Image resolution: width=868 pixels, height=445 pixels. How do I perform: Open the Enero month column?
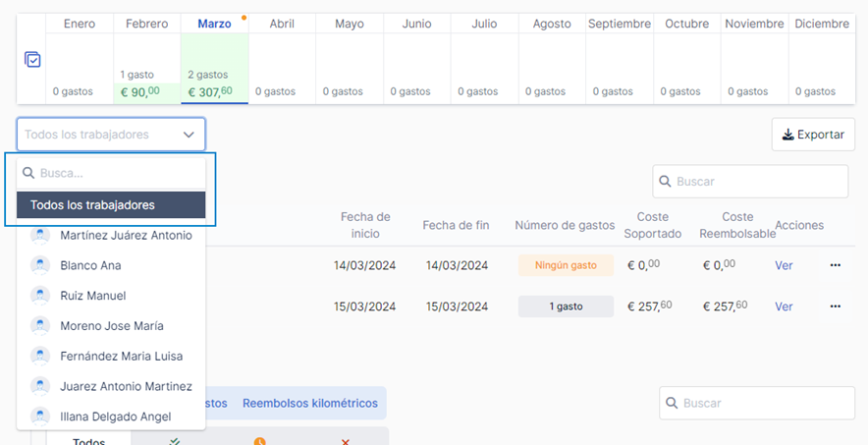(x=80, y=59)
